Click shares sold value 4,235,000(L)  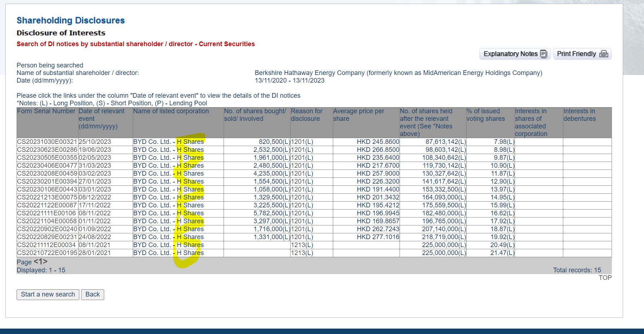click(272, 173)
